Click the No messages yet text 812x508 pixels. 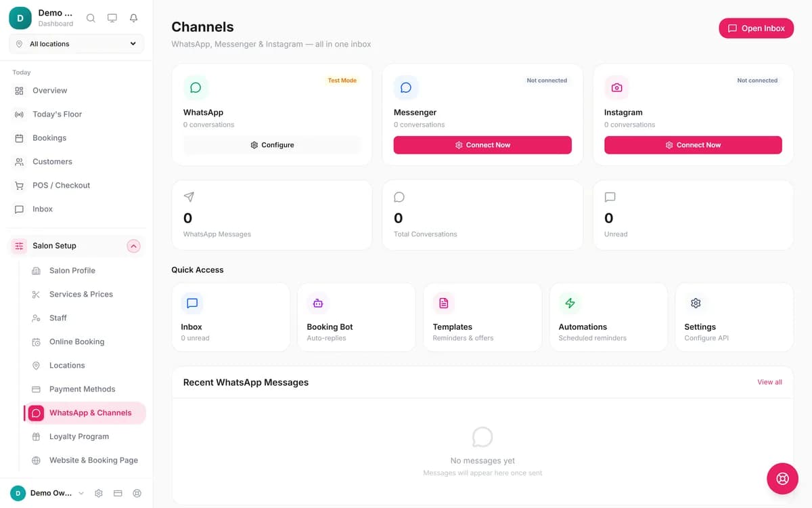482,461
